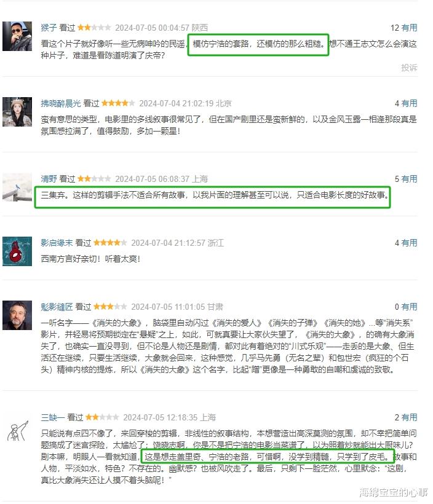Click the two-star rating on 猴子's review

(94, 28)
